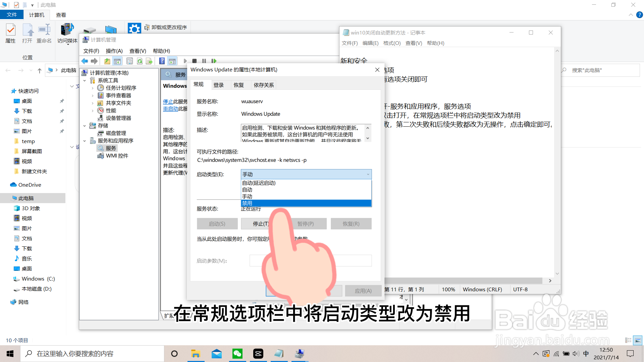
Task: Click the Pause Service icon in toolbar
Action: (x=204, y=61)
